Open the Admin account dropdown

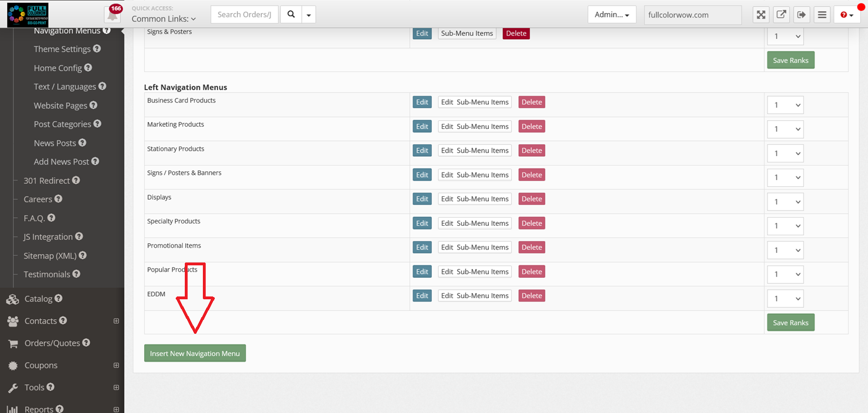611,15
